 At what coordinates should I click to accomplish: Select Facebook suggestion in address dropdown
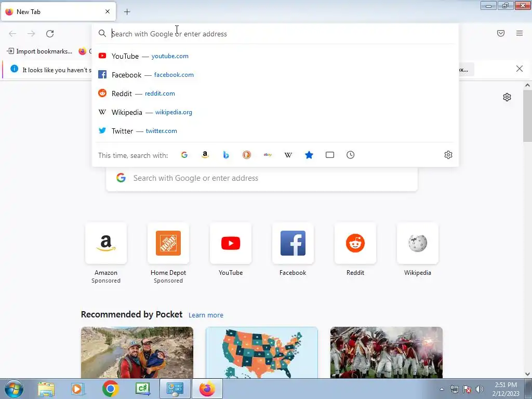coord(275,75)
